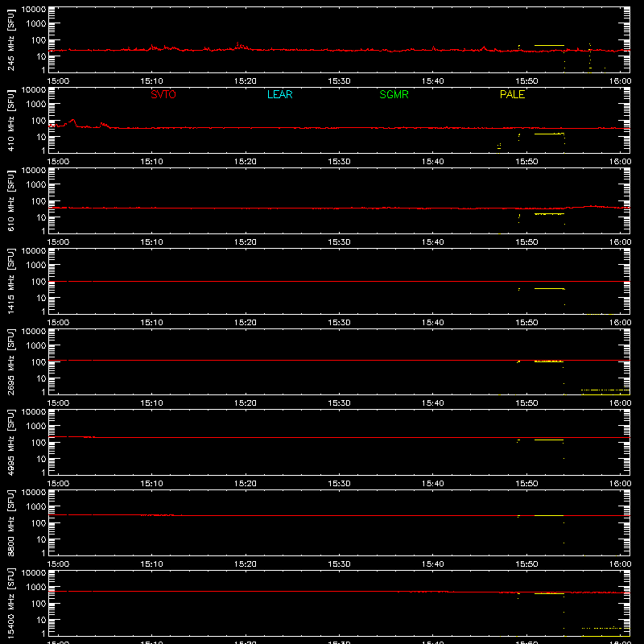Click 15:50 label below the 2695 MHz plot

pyautogui.click(x=526, y=403)
